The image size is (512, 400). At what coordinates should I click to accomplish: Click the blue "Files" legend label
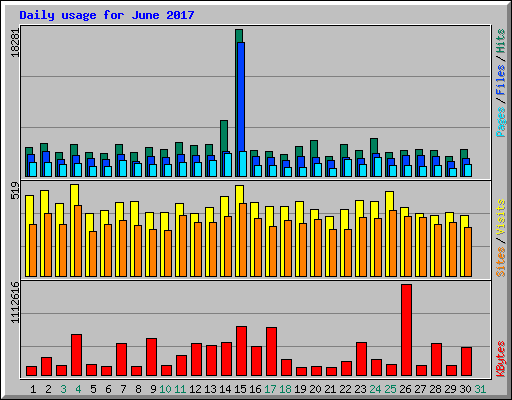(x=501, y=80)
